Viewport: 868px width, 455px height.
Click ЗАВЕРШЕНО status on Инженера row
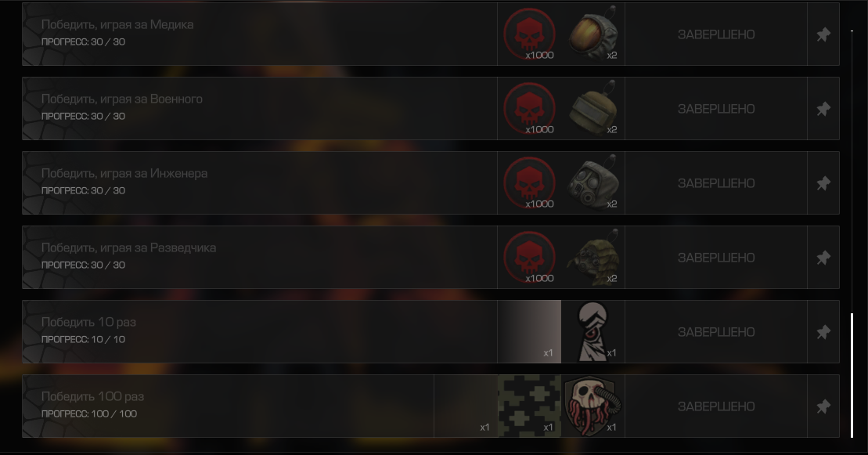[x=716, y=183]
